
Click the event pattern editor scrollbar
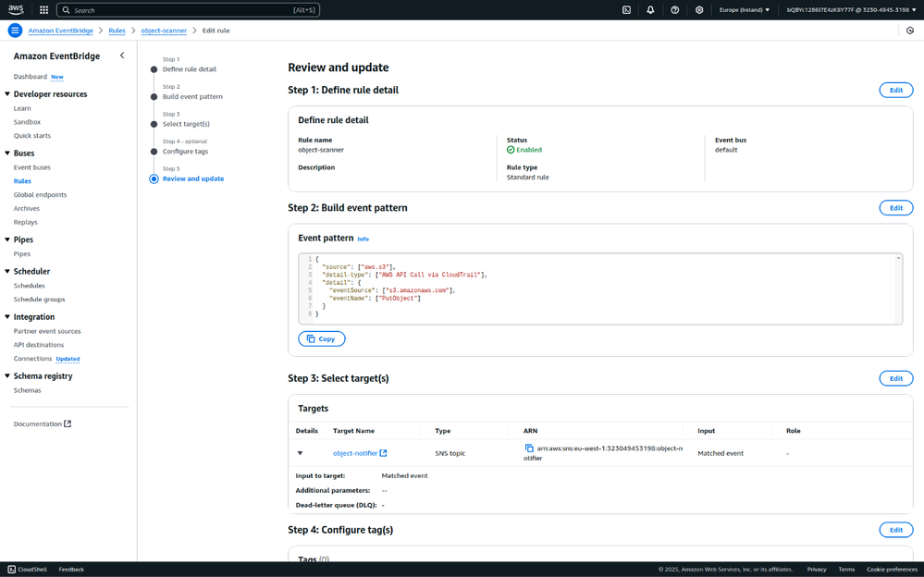pyautogui.click(x=899, y=288)
